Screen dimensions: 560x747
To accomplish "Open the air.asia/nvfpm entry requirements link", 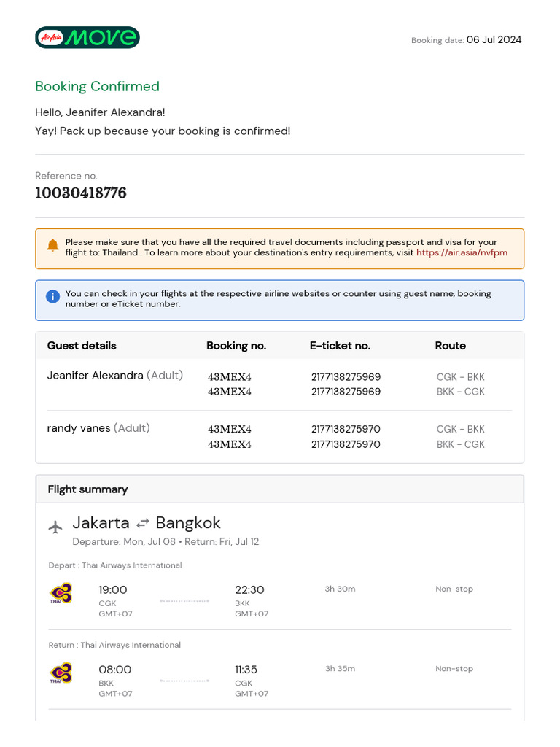I will pos(462,252).
